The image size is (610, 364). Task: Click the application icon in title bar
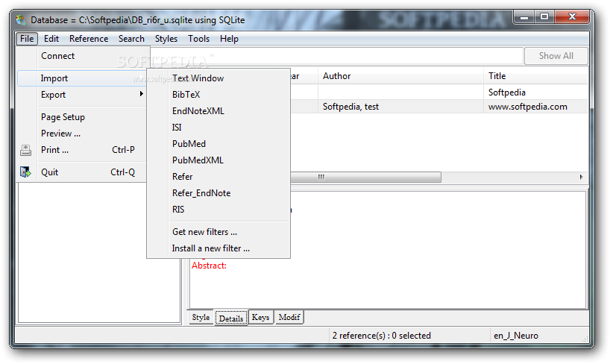point(21,20)
